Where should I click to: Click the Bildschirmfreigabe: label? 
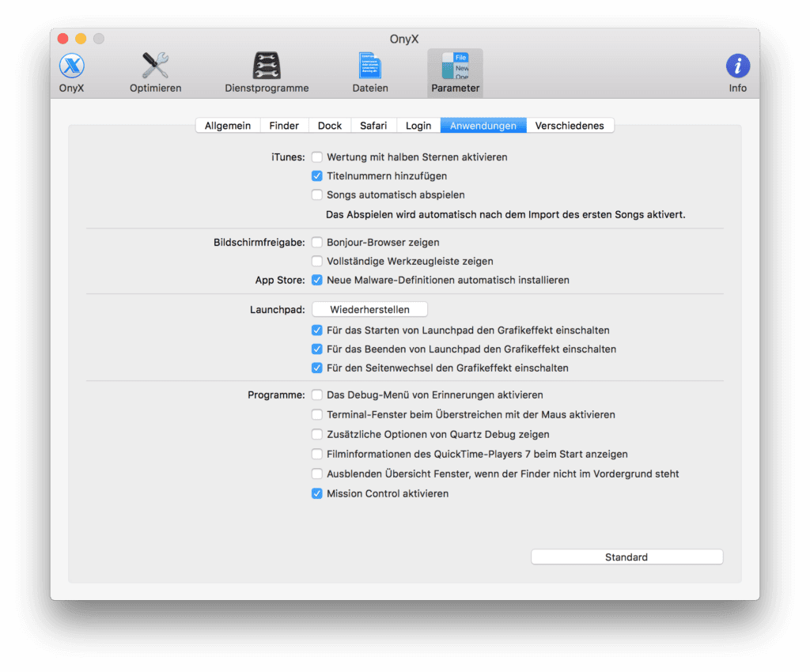(x=259, y=242)
